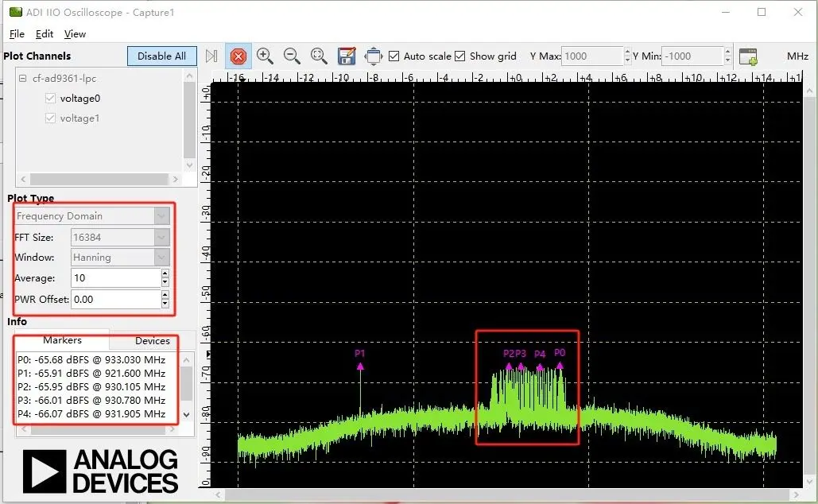This screenshot has height=504, width=818.
Task: Open the View menu
Action: (x=75, y=34)
